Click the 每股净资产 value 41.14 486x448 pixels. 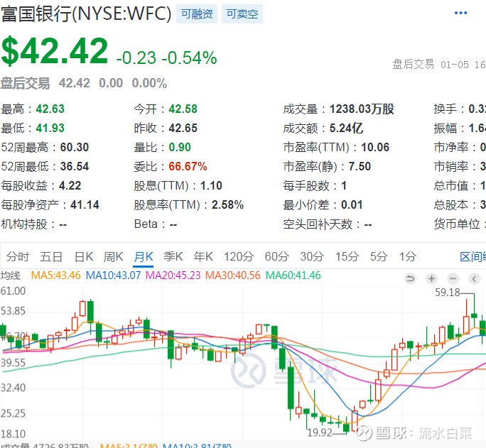(85, 205)
